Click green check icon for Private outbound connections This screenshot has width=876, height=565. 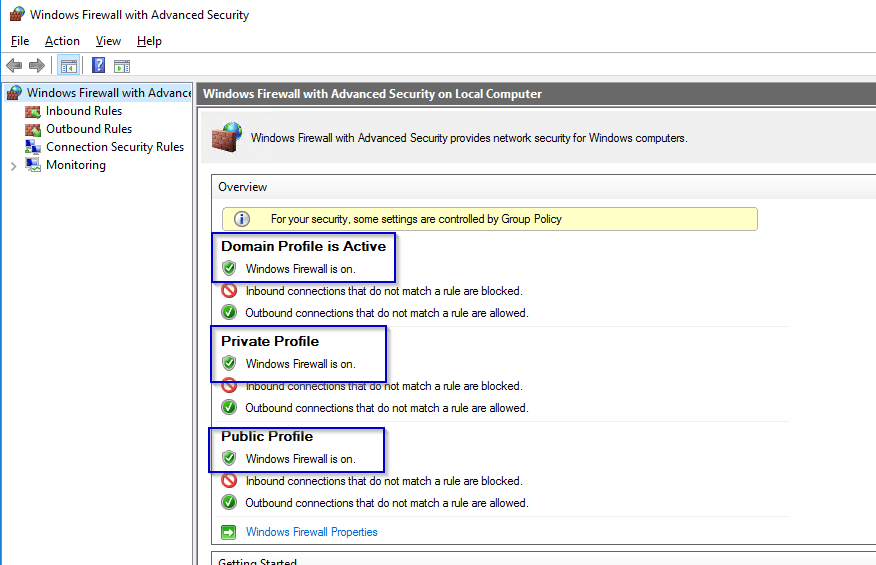point(229,407)
